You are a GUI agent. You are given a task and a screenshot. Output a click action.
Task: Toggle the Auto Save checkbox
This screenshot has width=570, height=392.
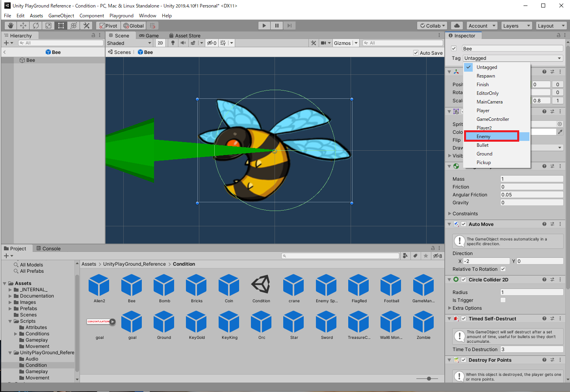point(416,53)
